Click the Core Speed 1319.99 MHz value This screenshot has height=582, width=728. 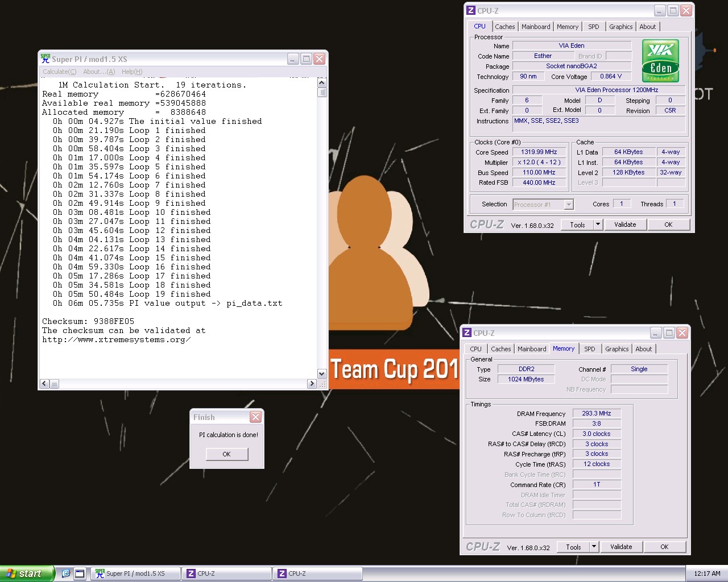click(539, 152)
